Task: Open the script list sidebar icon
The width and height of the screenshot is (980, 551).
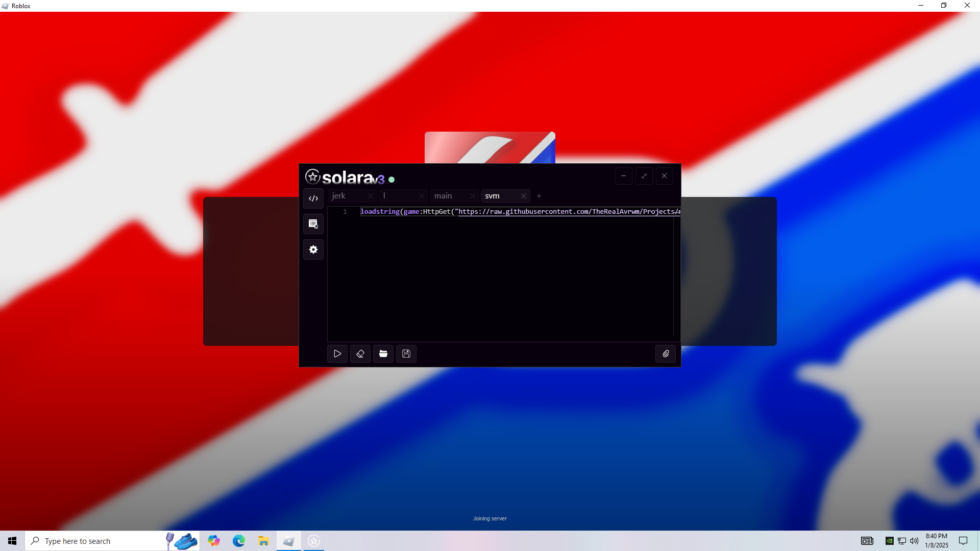Action: click(313, 224)
